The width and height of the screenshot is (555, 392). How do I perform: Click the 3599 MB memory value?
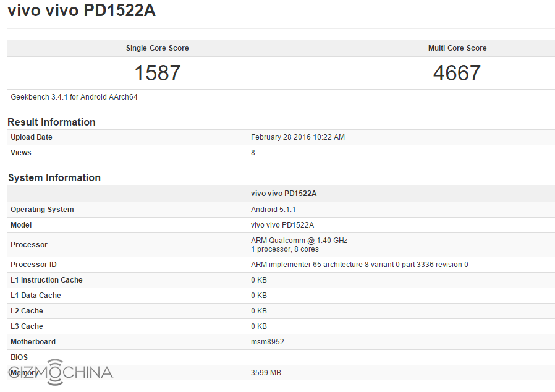click(x=266, y=373)
